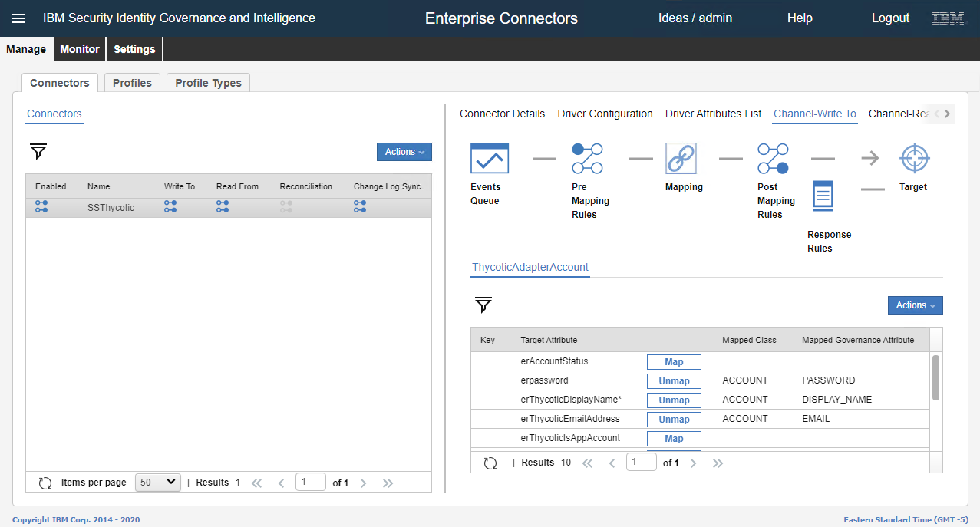Viewport: 980px width, 527px height.
Task: Toggle Change Log Sync for SSThycotic
Action: point(360,207)
